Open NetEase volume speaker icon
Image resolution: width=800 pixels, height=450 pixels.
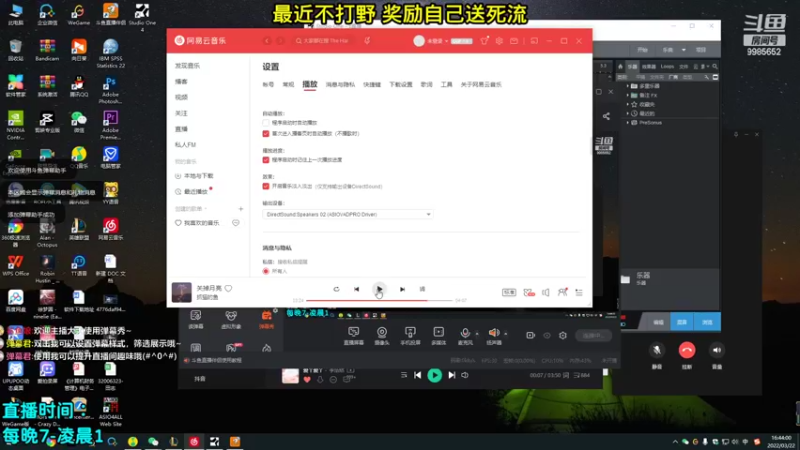[545, 292]
